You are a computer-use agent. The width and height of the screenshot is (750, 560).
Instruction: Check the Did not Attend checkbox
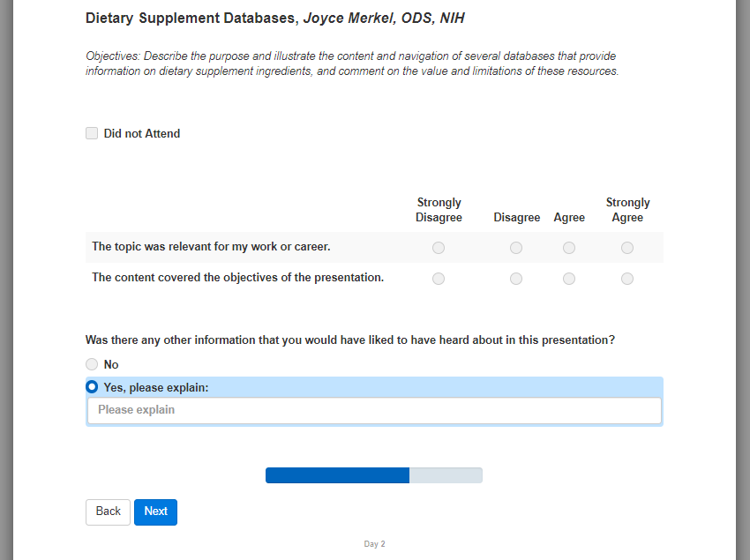coord(92,134)
